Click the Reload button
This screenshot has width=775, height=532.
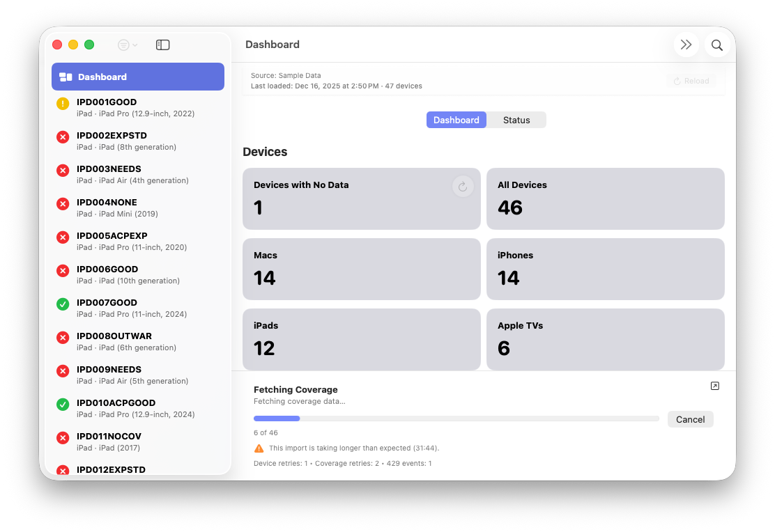[691, 80]
